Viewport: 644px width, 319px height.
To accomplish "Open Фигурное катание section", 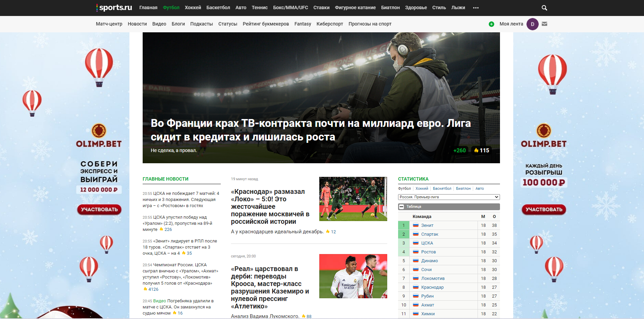I will coord(355,7).
